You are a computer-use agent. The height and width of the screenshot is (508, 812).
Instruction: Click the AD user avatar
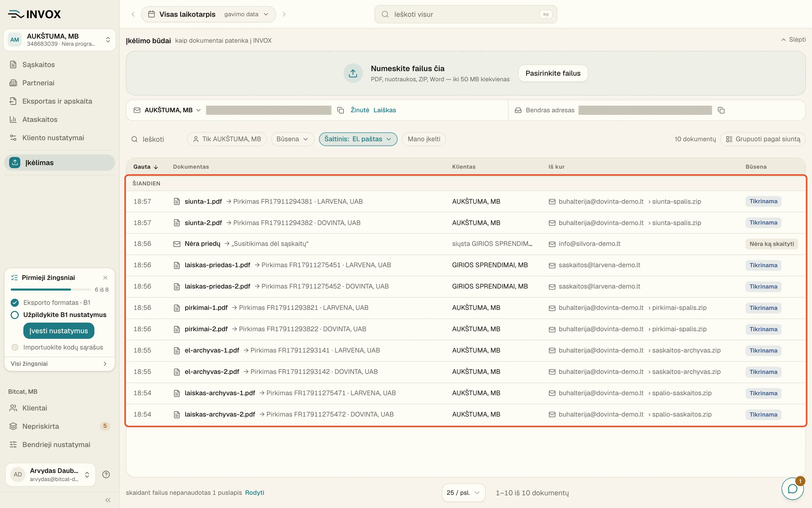point(18,474)
